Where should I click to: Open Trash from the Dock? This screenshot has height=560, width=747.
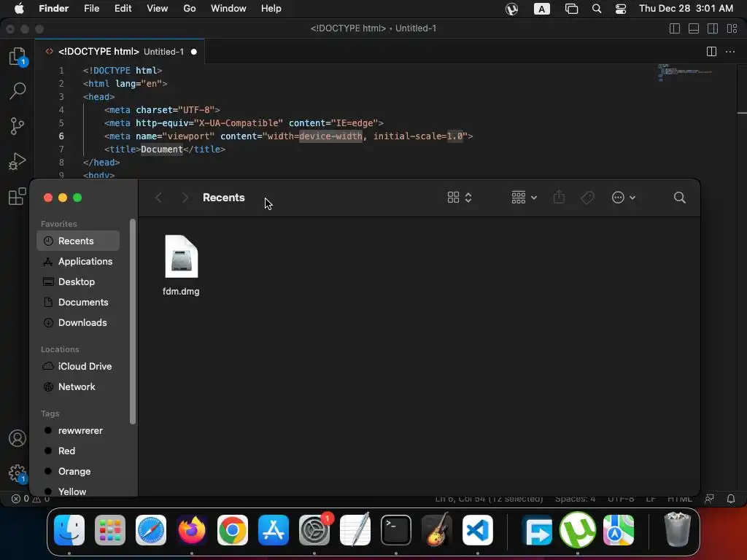(x=677, y=529)
